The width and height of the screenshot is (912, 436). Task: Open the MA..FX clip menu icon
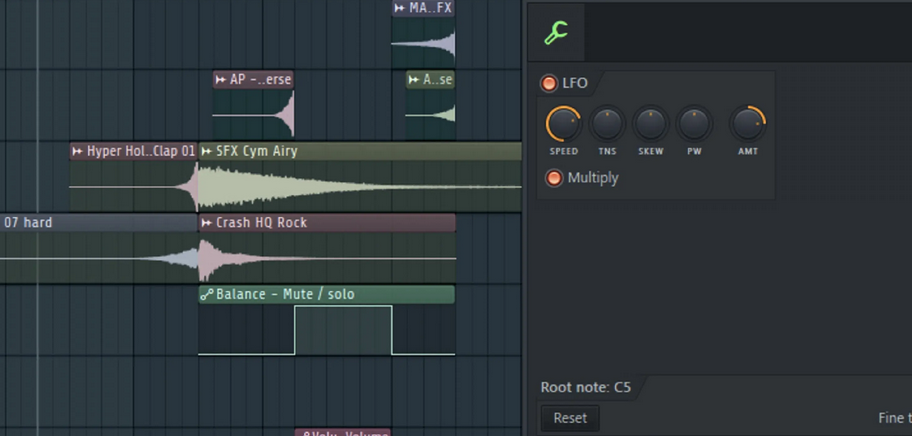tap(400, 8)
